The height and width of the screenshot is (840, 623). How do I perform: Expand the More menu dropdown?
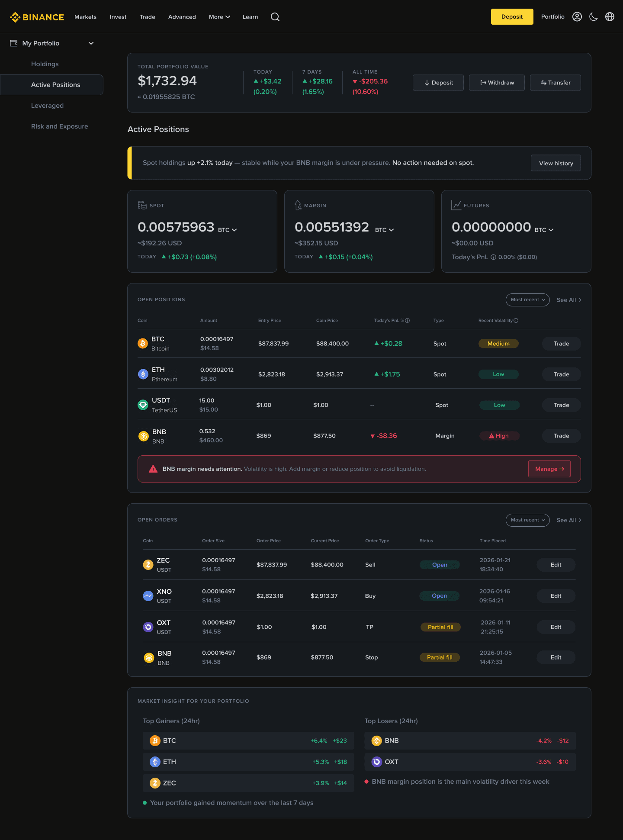[219, 17]
